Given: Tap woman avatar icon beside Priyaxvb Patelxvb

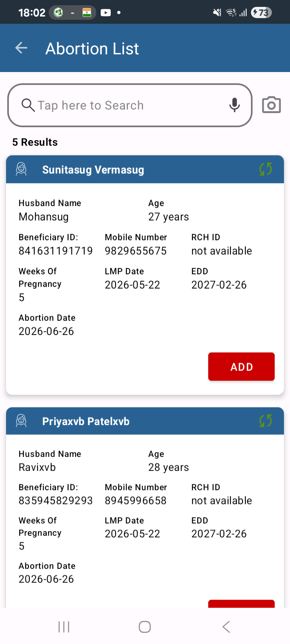Looking at the screenshot, I should [21, 421].
